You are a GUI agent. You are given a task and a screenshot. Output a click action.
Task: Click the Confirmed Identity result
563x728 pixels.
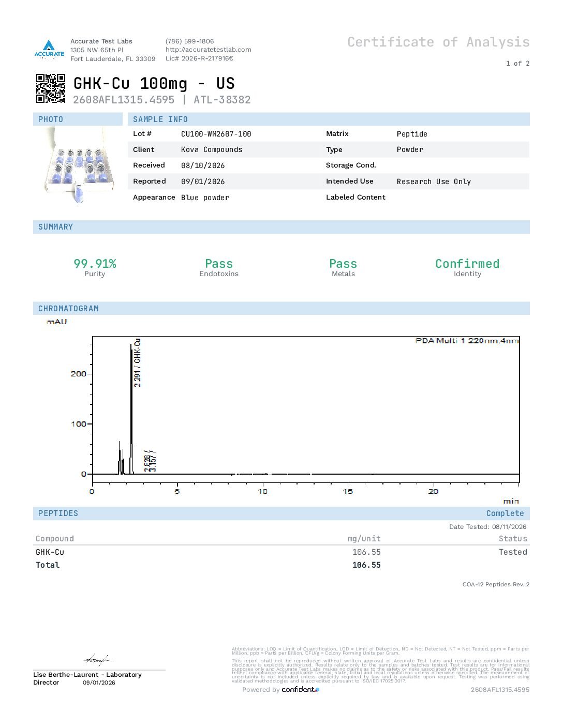pyautogui.click(x=467, y=268)
